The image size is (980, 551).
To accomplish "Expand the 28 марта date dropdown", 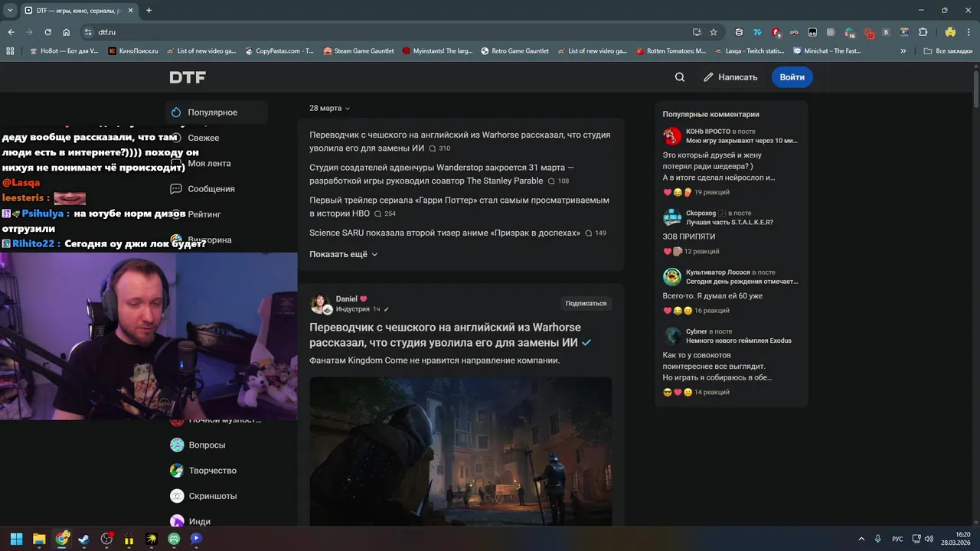I will point(330,108).
